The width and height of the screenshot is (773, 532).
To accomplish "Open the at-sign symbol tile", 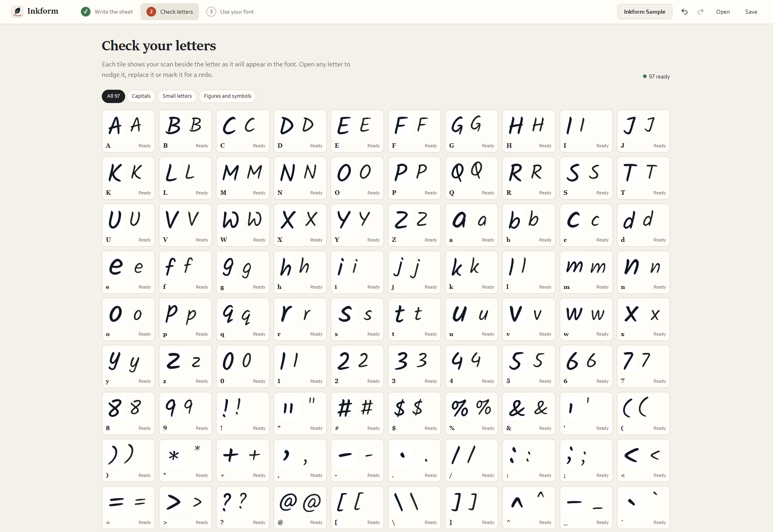I will tap(300, 507).
